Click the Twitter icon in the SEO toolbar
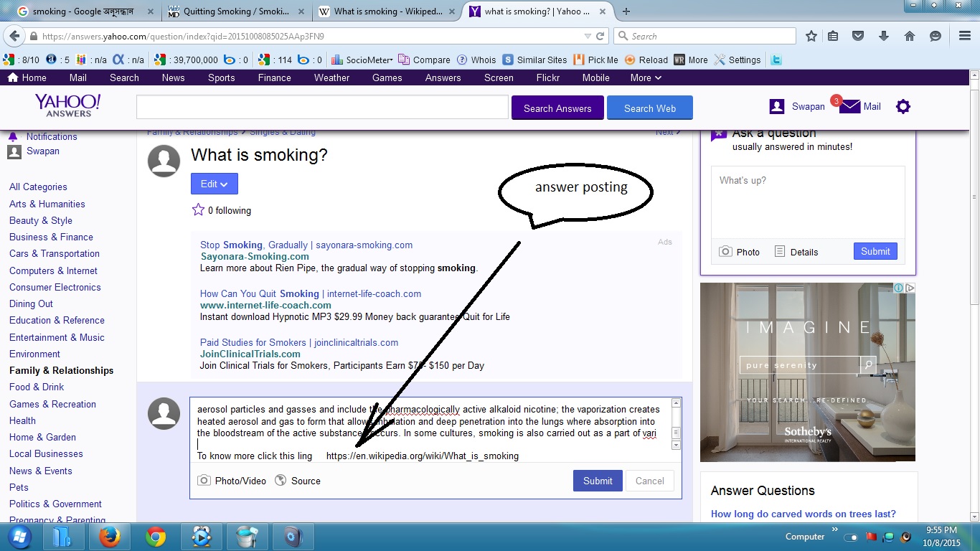The image size is (980, 551). (776, 60)
